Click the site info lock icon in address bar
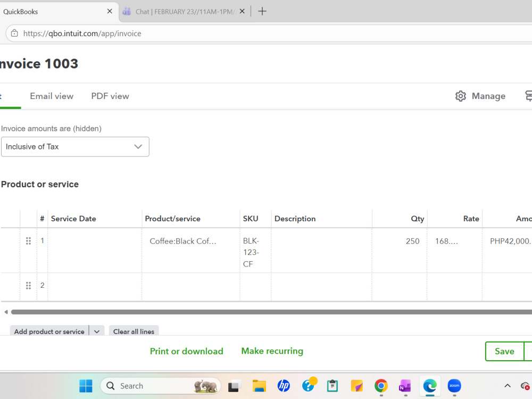The height and width of the screenshot is (399, 532). [14, 33]
